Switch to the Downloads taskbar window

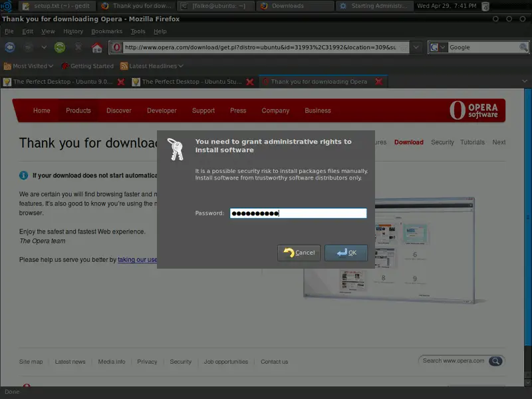click(295, 6)
